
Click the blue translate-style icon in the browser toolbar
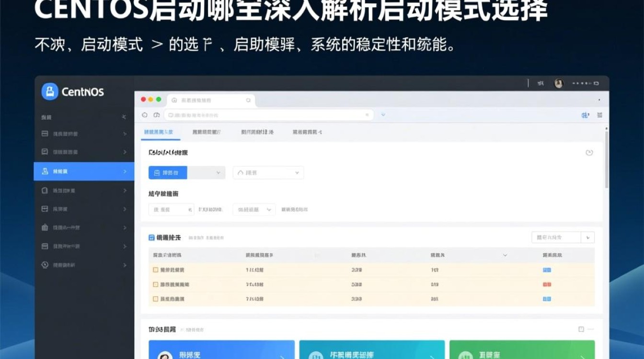tap(585, 115)
